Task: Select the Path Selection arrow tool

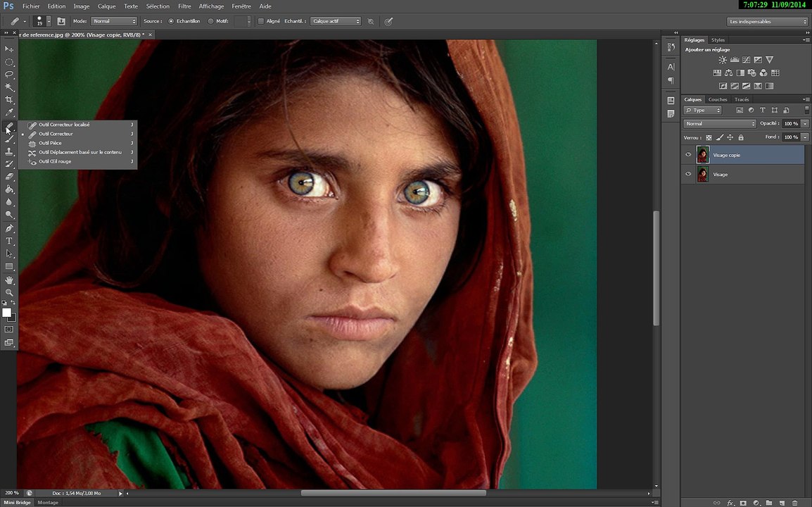Action: coord(9,254)
